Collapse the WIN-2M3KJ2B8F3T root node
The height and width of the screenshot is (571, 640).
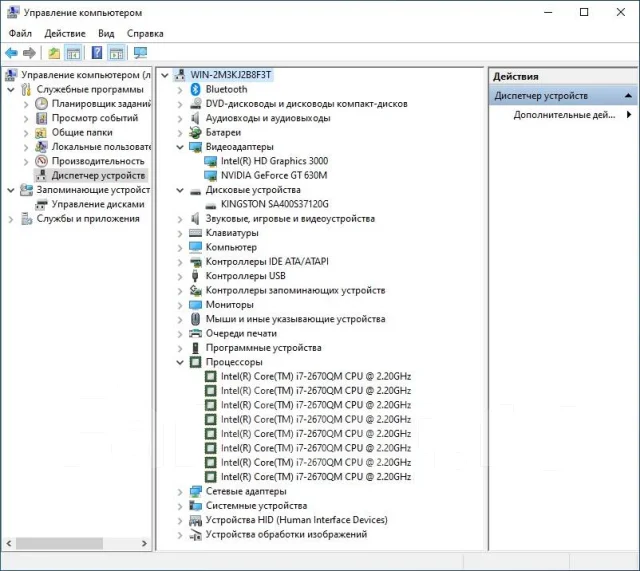(x=165, y=75)
